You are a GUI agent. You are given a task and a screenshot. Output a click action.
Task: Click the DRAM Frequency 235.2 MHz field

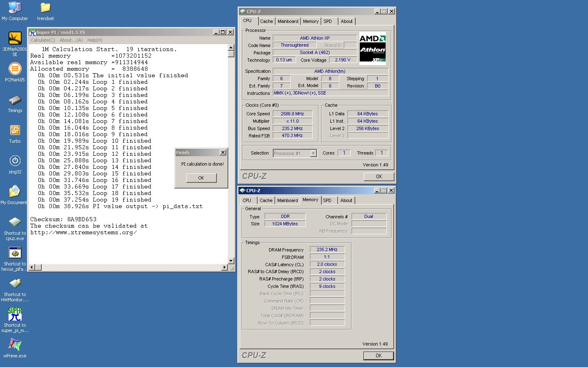(327, 249)
